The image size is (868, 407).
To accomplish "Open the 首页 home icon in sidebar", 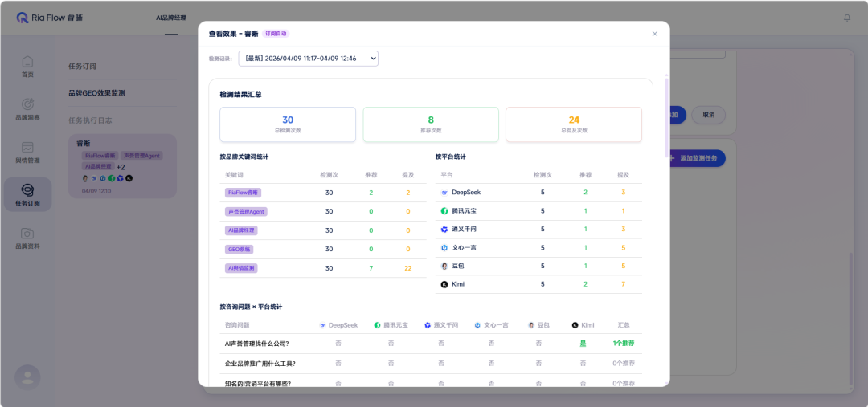I will (x=27, y=65).
